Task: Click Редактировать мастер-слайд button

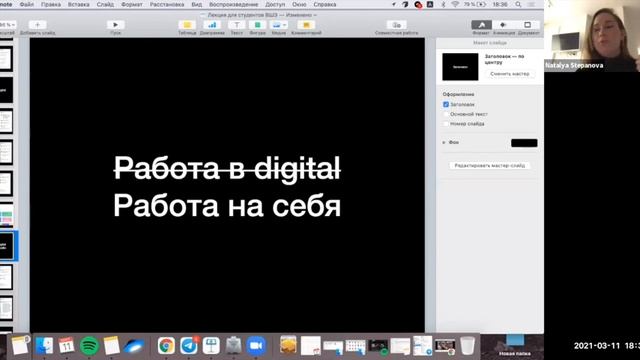Action: 490,166
